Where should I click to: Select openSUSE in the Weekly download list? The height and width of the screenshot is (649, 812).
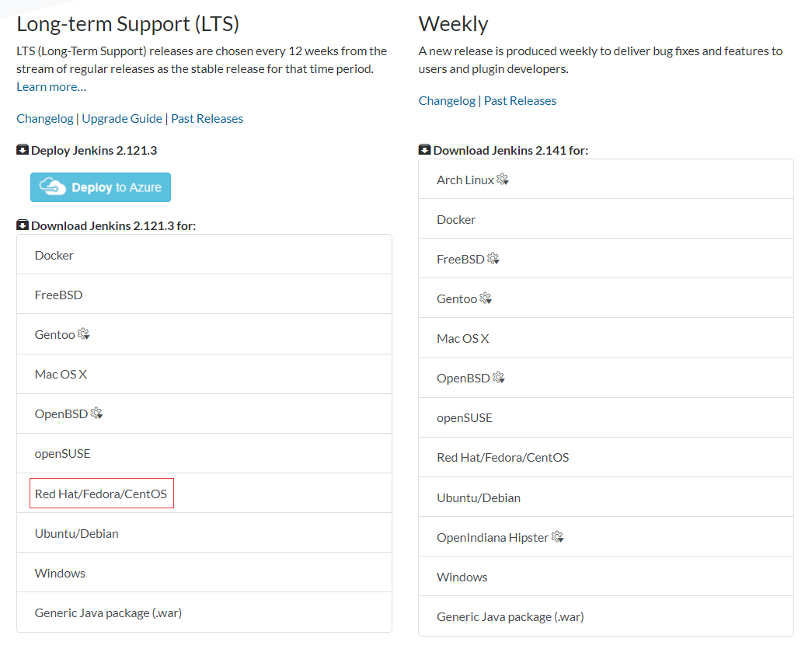point(606,417)
